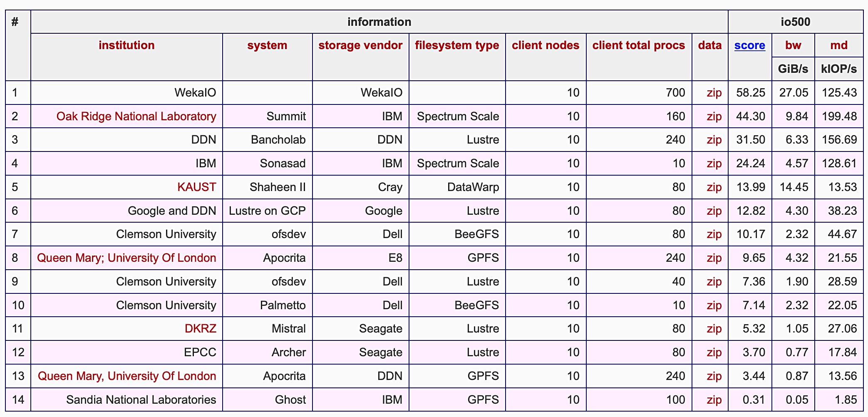The width and height of the screenshot is (868, 417).
Task: Sort by client nodes header
Action: click(546, 45)
